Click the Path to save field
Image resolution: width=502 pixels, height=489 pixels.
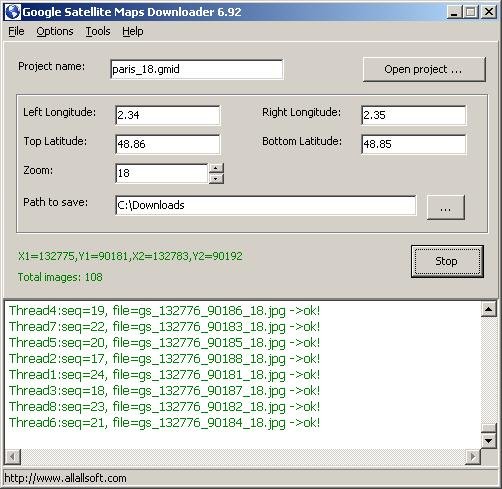266,205
